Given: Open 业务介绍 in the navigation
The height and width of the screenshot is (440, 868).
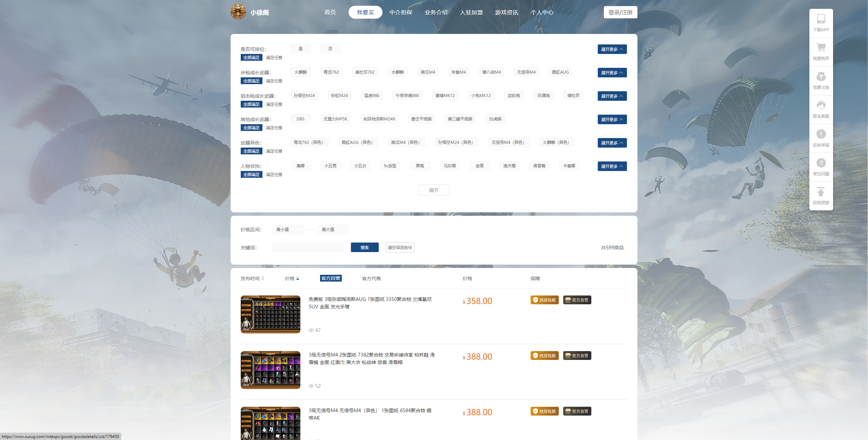Looking at the screenshot, I should click(436, 12).
